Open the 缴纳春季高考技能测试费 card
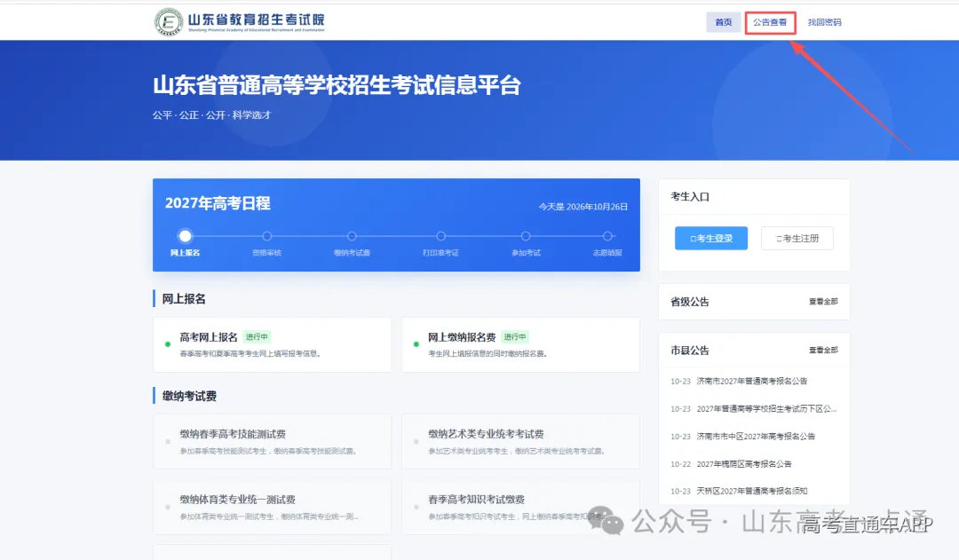This screenshot has height=560, width=959. tap(273, 441)
